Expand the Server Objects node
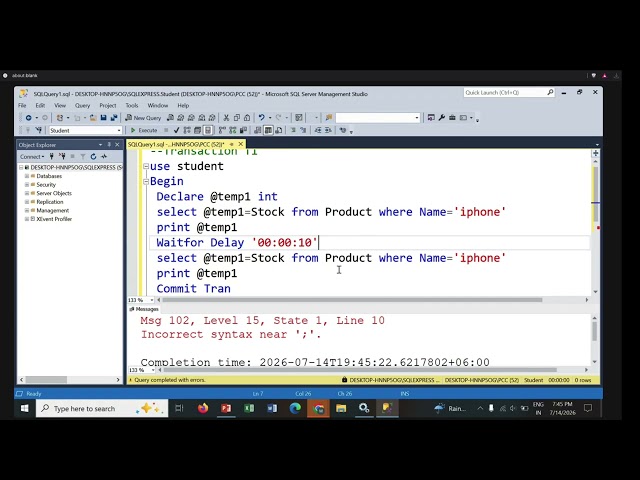The height and width of the screenshot is (480, 640). click(27, 193)
